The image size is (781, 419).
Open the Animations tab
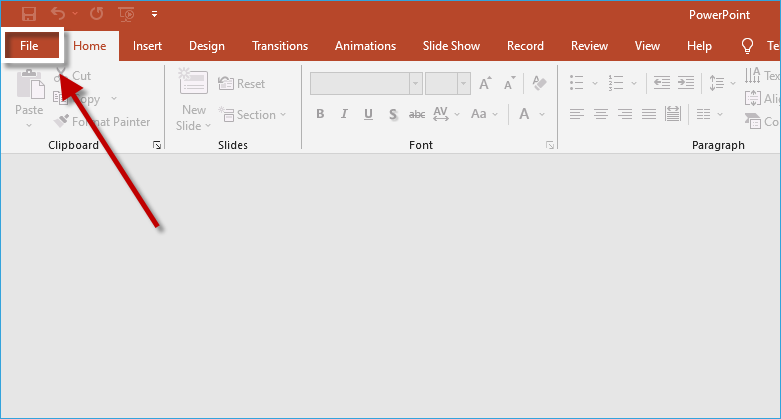365,46
